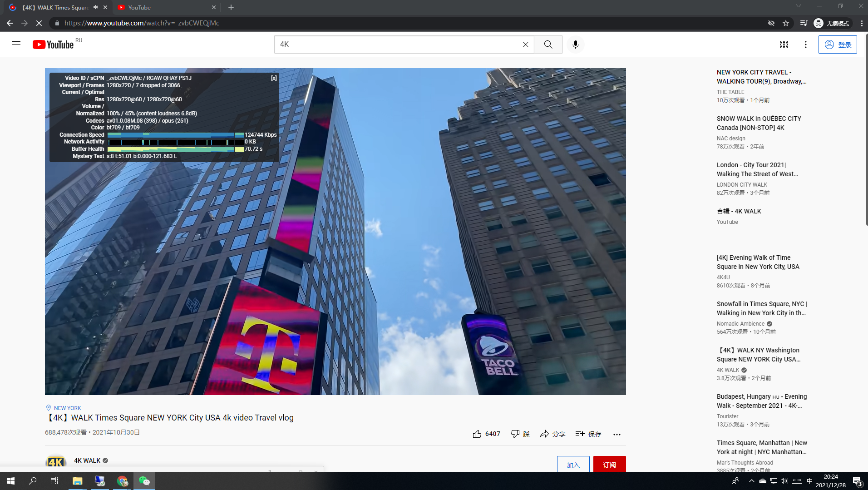Open the Windows Start menu
Image resolution: width=868 pixels, height=490 pixels.
pos(11,481)
